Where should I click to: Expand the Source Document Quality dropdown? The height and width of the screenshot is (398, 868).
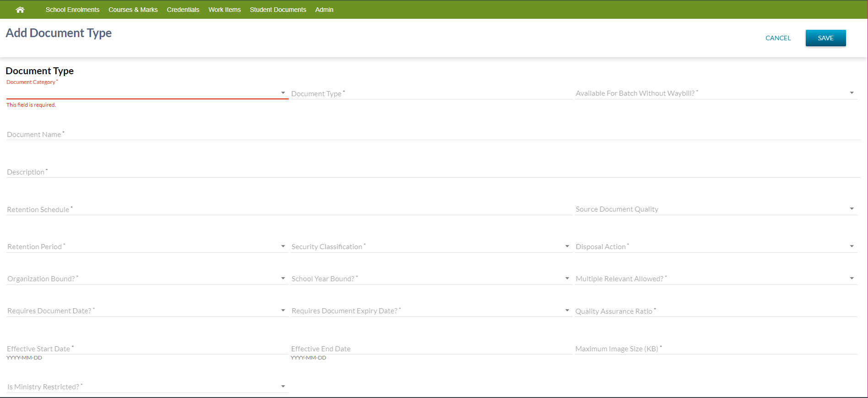[716, 209]
